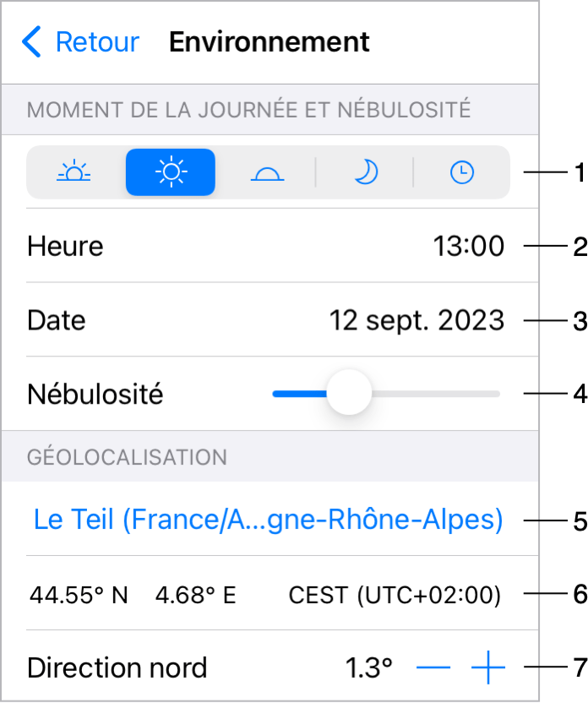Screen dimensions: 588x703
Task: Open Le Teil location link
Action: (269, 519)
